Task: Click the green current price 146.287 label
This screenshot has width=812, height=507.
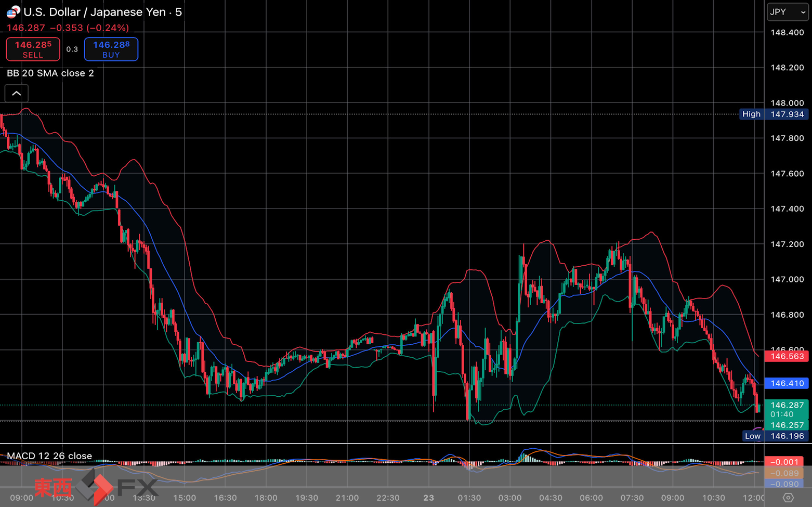Action: click(787, 405)
